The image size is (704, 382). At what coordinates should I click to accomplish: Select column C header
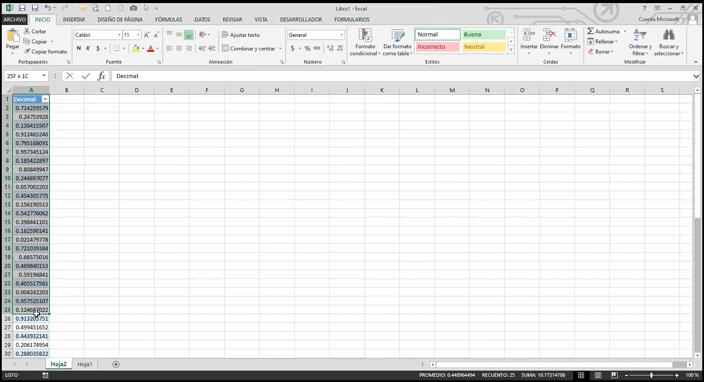[x=101, y=90]
